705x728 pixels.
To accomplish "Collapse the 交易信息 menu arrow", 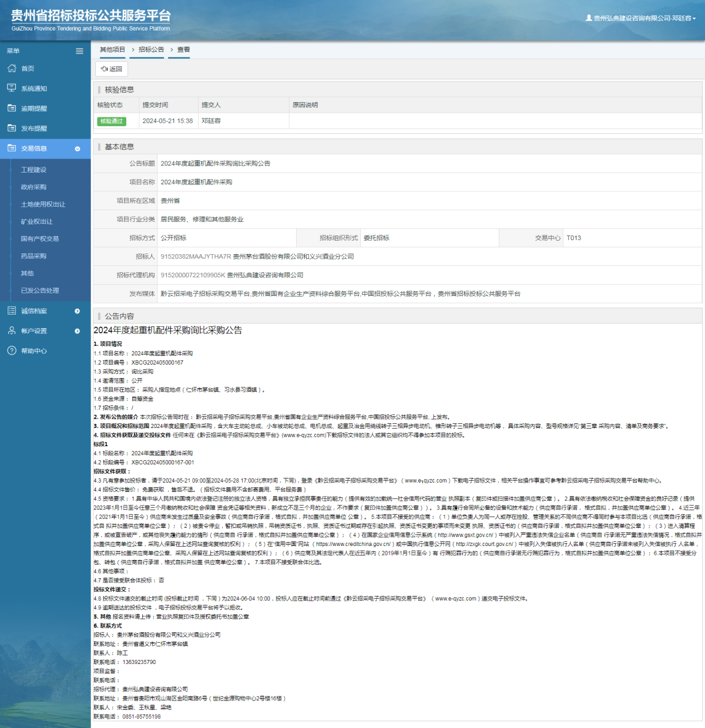I will 78,149.
